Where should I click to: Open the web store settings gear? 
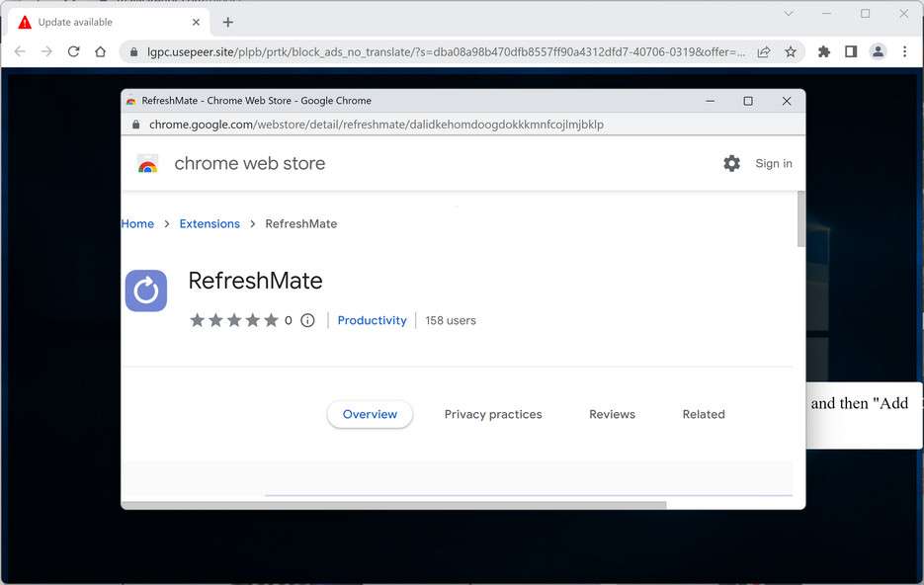(x=732, y=163)
